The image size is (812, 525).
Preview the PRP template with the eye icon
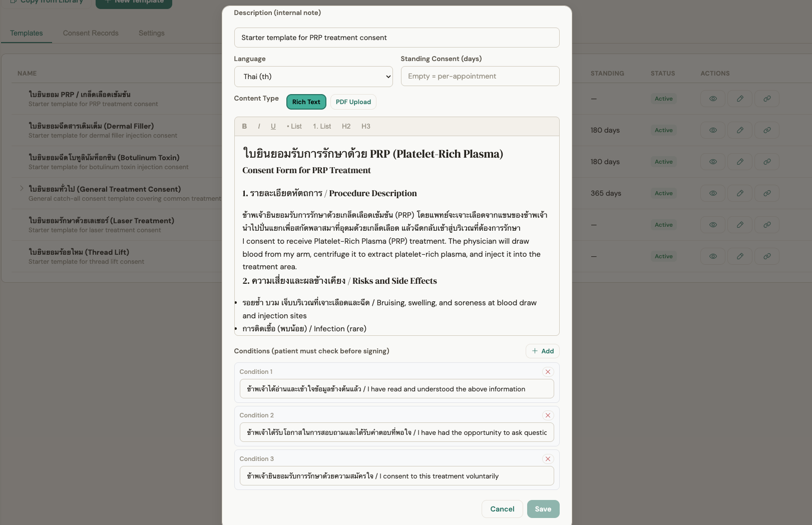(x=712, y=99)
